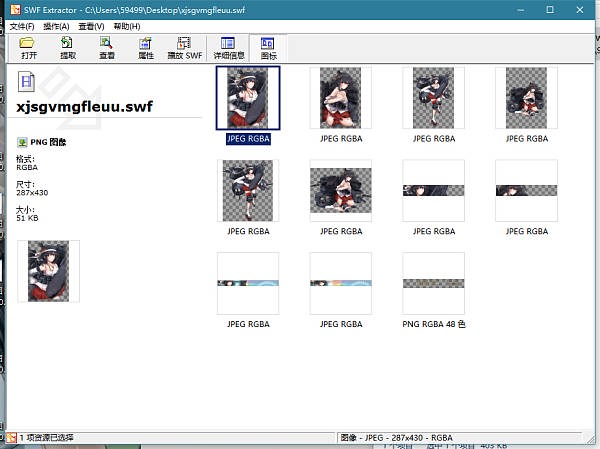Select the second colorful banner thumbnail in the third row
Viewport: 600px width, 449px height.
(x=341, y=283)
